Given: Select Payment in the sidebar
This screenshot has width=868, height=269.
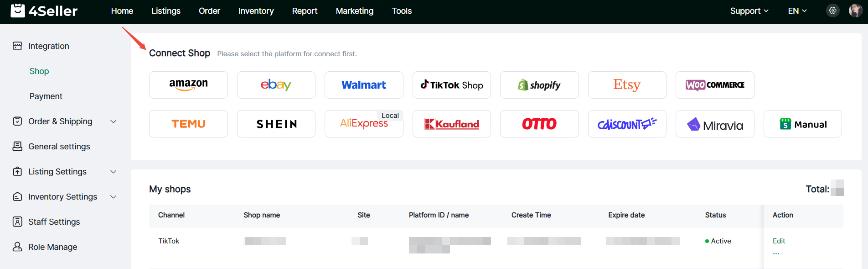Looking at the screenshot, I should pos(46,96).
